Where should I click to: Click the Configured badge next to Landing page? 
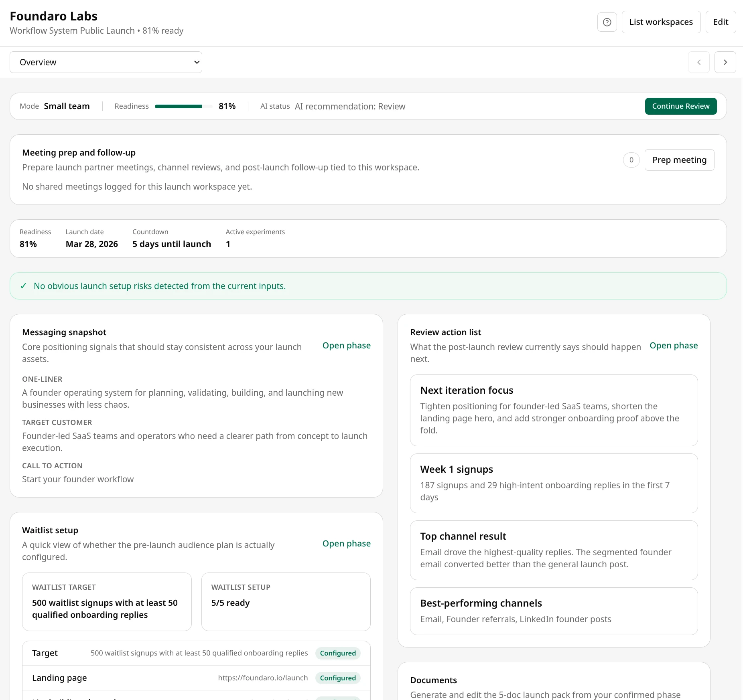[338, 678]
